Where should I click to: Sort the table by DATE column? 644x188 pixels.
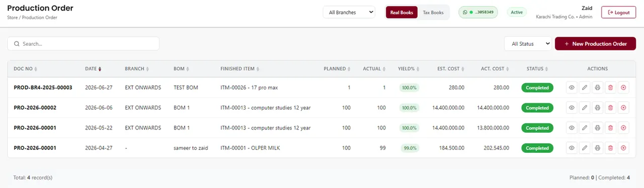(93, 69)
